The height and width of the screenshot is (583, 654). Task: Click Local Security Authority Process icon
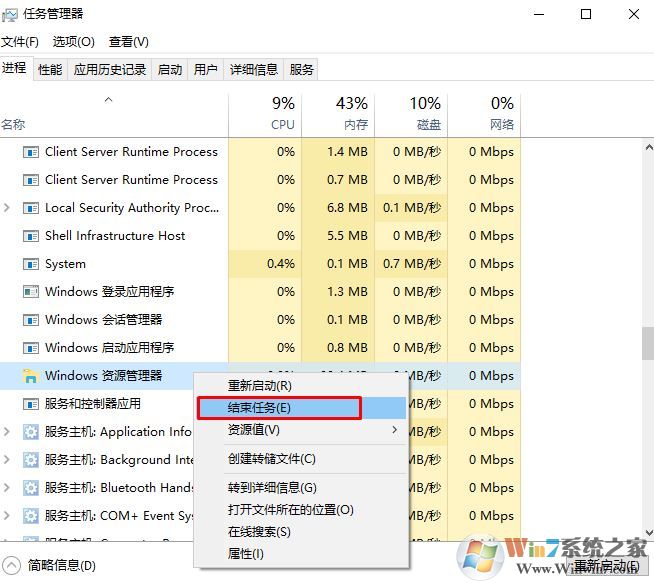(30, 208)
